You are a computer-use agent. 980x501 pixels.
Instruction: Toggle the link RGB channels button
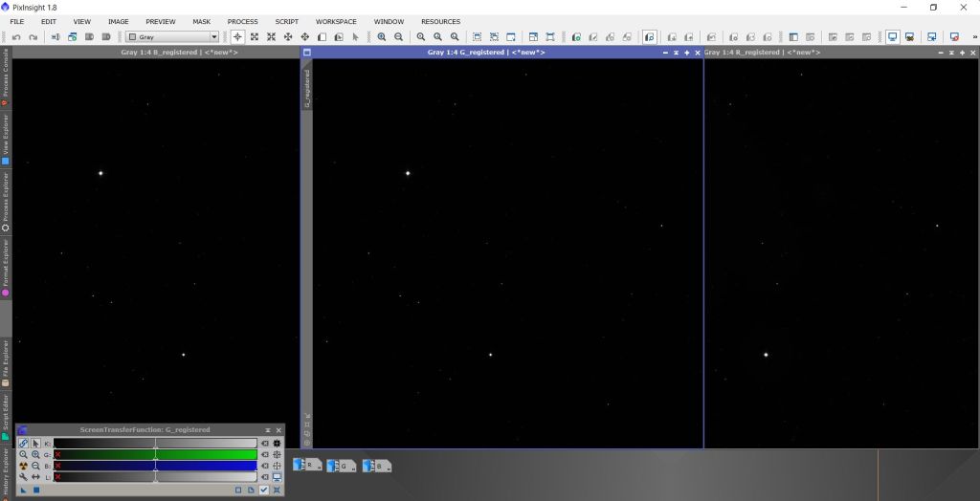[23, 444]
